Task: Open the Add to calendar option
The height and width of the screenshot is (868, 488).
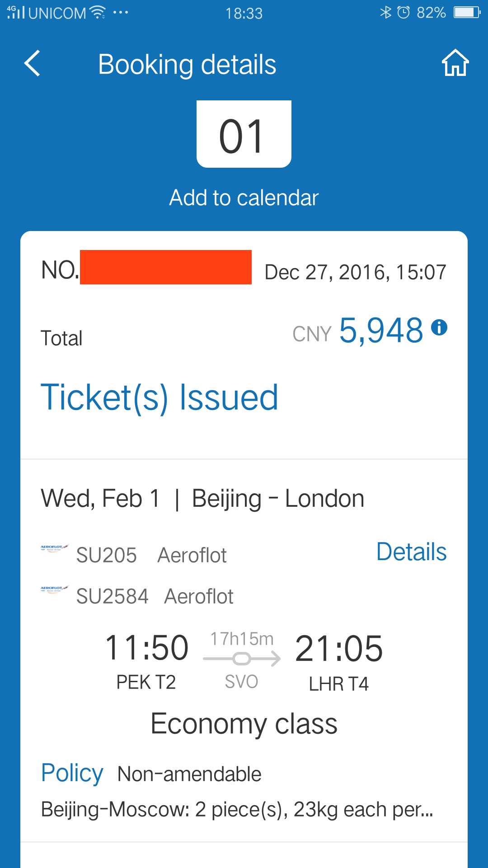Action: click(x=244, y=198)
